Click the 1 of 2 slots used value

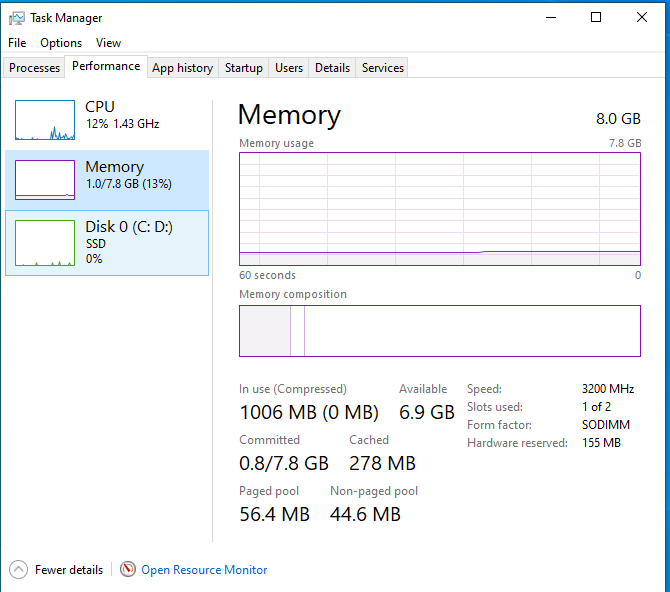[x=597, y=406]
